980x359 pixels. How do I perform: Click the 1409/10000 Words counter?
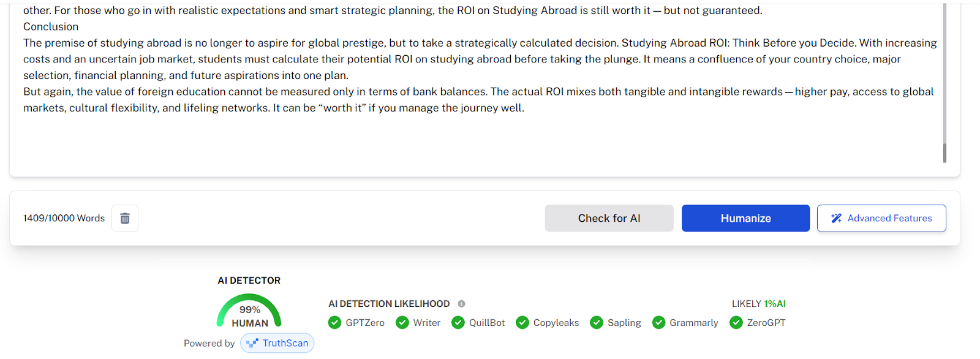point(64,218)
